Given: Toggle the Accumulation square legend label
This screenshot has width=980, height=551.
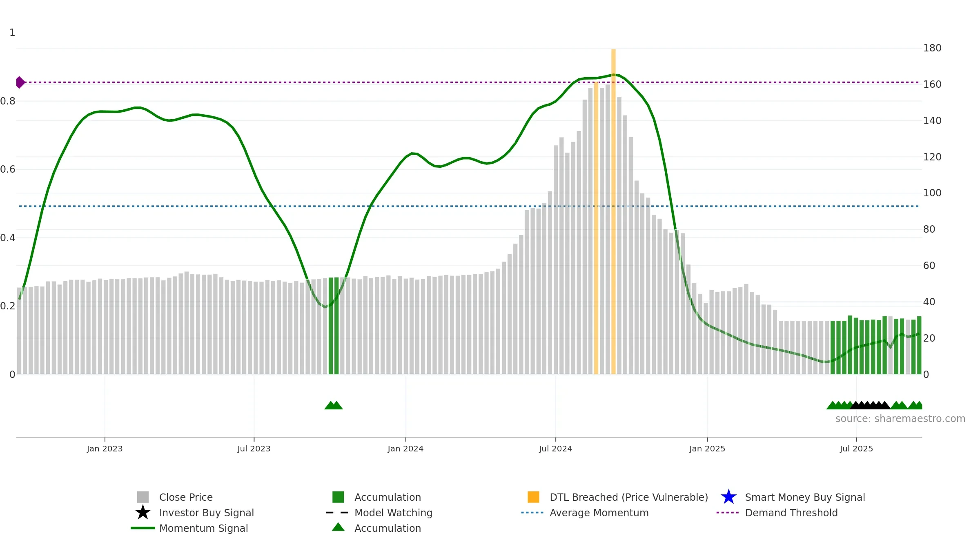Looking at the screenshot, I should pos(388,497).
